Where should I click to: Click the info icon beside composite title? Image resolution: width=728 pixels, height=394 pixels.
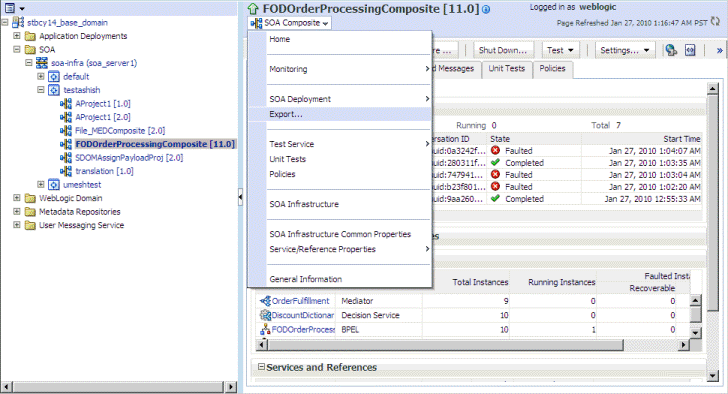[486, 9]
